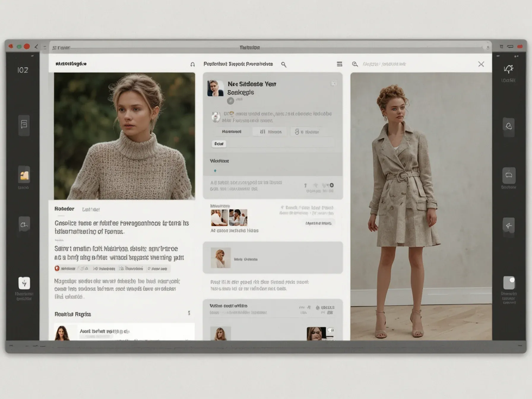Close the right panel with the X
This screenshot has width=532, height=399.
tap(481, 64)
